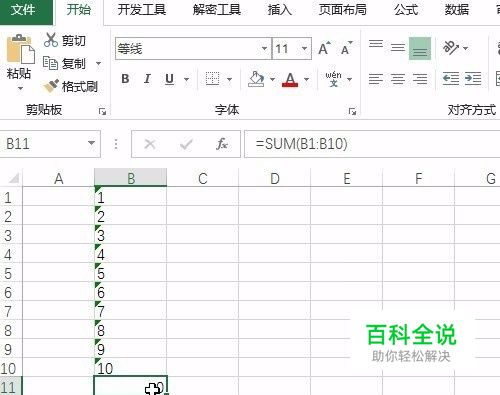Open the fill color dropdown arrow
Screen dimensions: 500x395
click(272, 79)
